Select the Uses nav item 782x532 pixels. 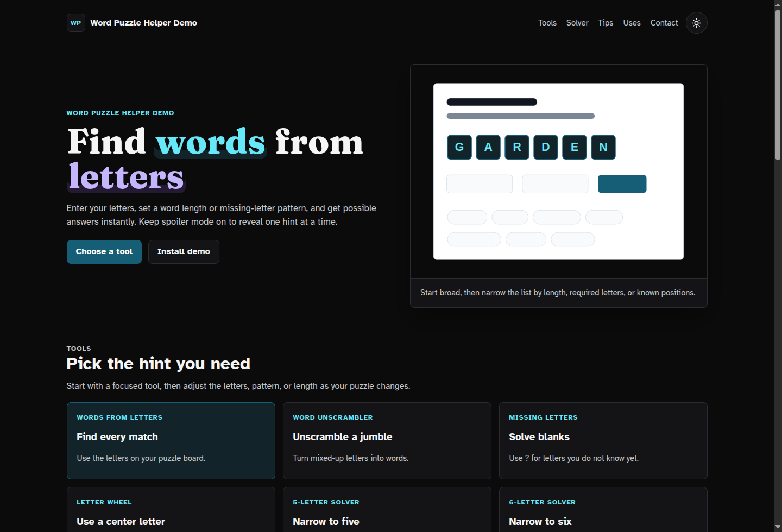tap(632, 23)
